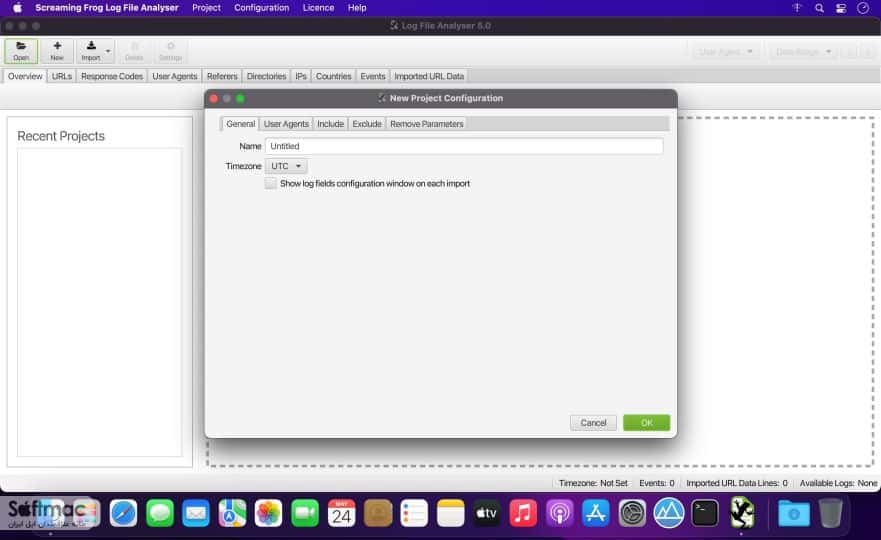Open the Include tab in dialog
Viewport: 881px width, 540px height.
pyautogui.click(x=330, y=124)
